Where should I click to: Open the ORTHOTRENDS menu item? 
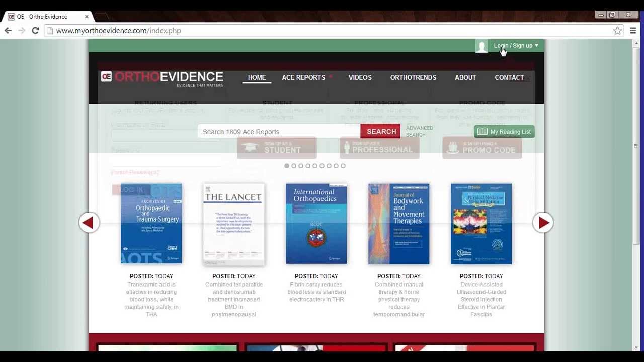pos(413,77)
